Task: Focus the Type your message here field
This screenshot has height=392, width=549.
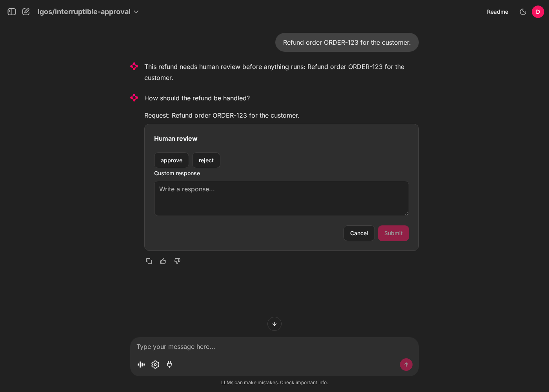Action: [x=274, y=347]
